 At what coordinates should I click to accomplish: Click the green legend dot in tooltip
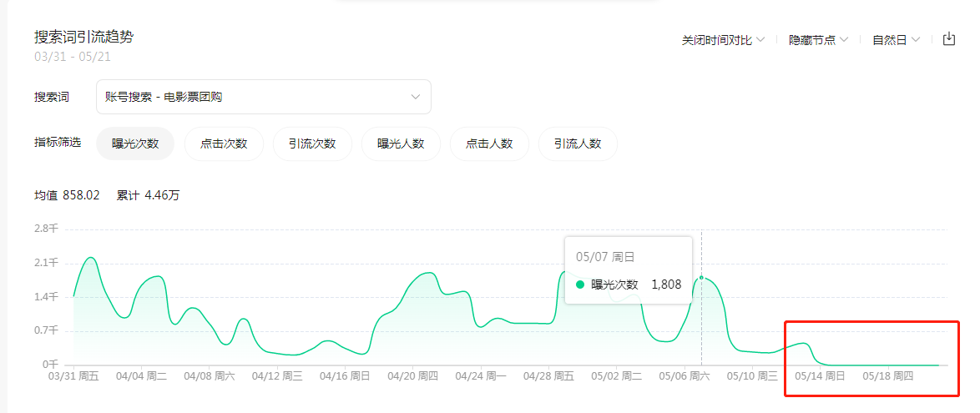pos(580,285)
